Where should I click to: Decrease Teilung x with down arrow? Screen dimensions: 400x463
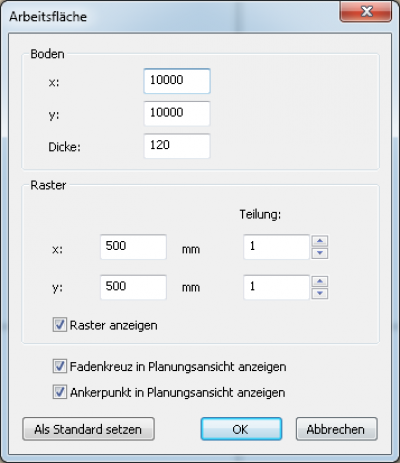click(320, 253)
